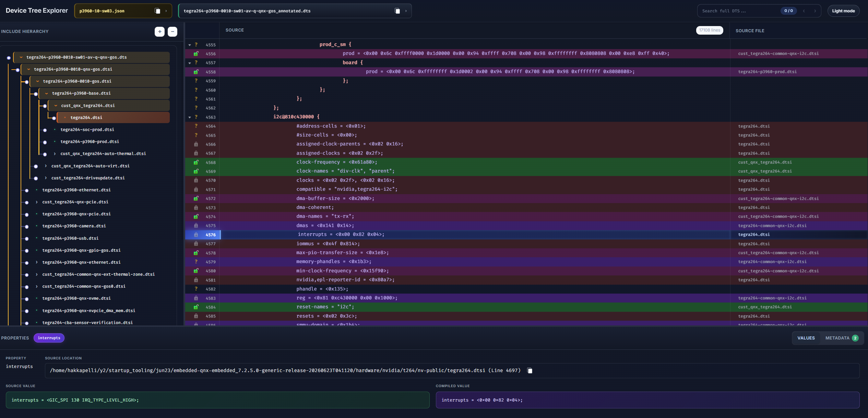Click the lock icon on line 4570
The width and height of the screenshot is (868, 418).
click(x=196, y=180)
